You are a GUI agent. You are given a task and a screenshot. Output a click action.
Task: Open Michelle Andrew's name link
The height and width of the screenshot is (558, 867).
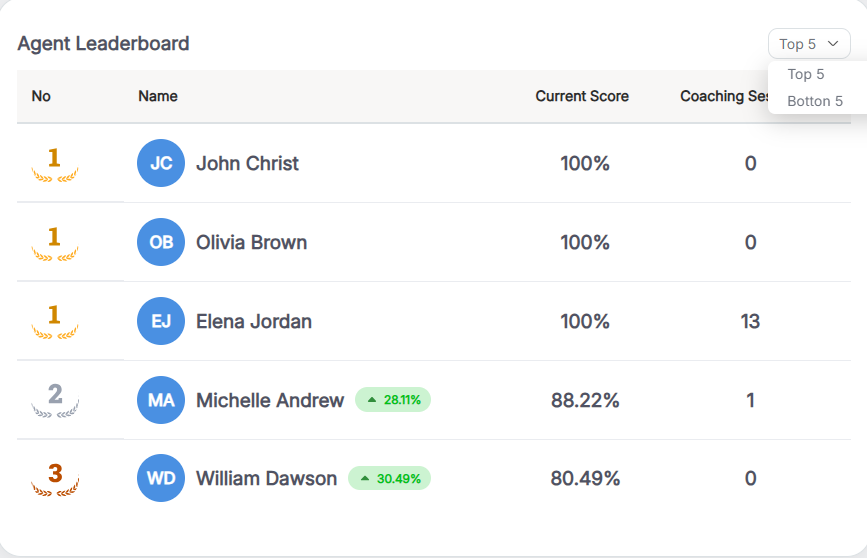[x=270, y=400]
